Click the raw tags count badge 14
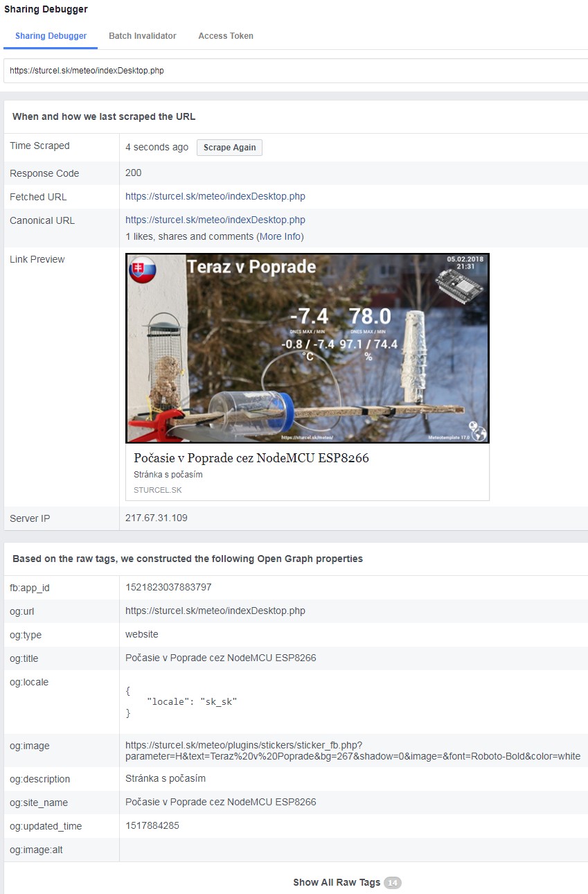The height and width of the screenshot is (894, 588). coord(393,883)
